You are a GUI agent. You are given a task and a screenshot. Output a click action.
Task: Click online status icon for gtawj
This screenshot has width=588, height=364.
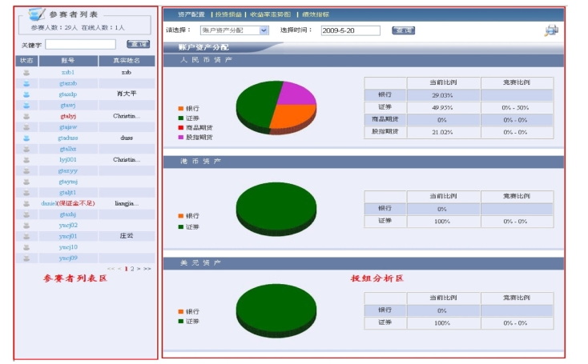(26, 106)
